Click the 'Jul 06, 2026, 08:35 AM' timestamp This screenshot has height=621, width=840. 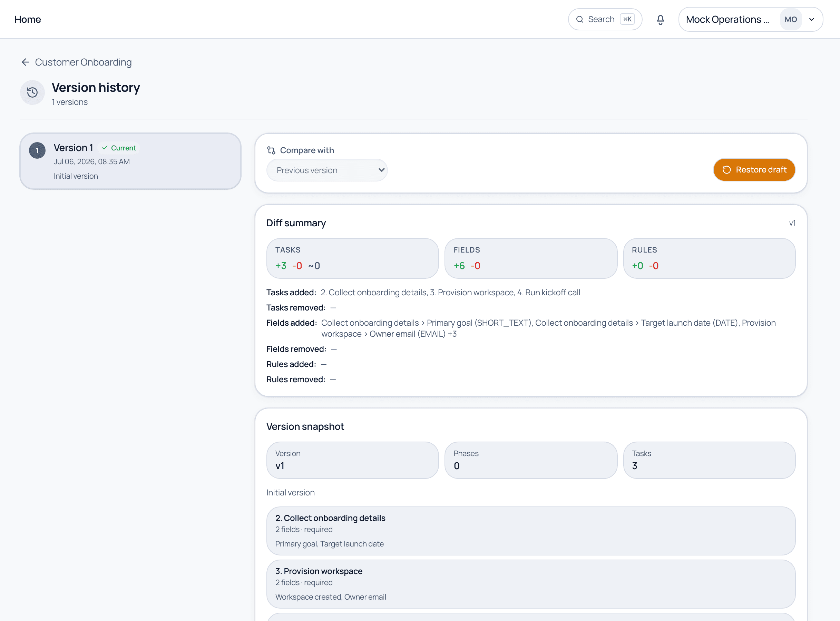(91, 162)
